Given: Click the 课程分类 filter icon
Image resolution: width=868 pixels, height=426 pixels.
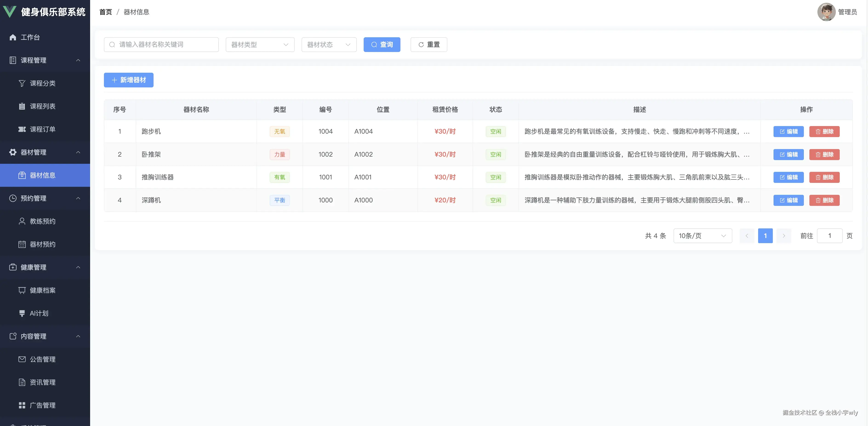Looking at the screenshot, I should tap(22, 83).
